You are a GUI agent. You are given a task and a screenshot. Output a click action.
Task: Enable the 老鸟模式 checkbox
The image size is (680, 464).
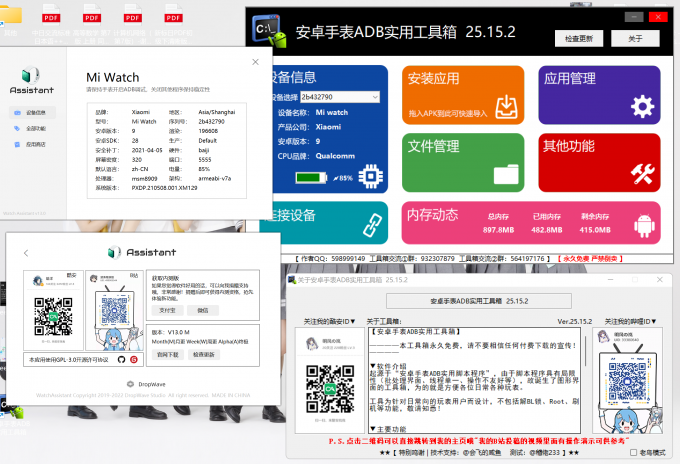634,453
